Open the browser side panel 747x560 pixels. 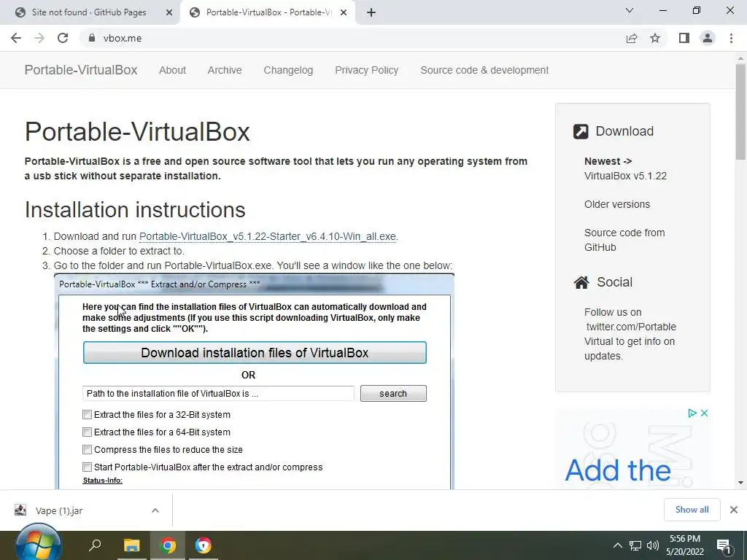[x=684, y=38]
